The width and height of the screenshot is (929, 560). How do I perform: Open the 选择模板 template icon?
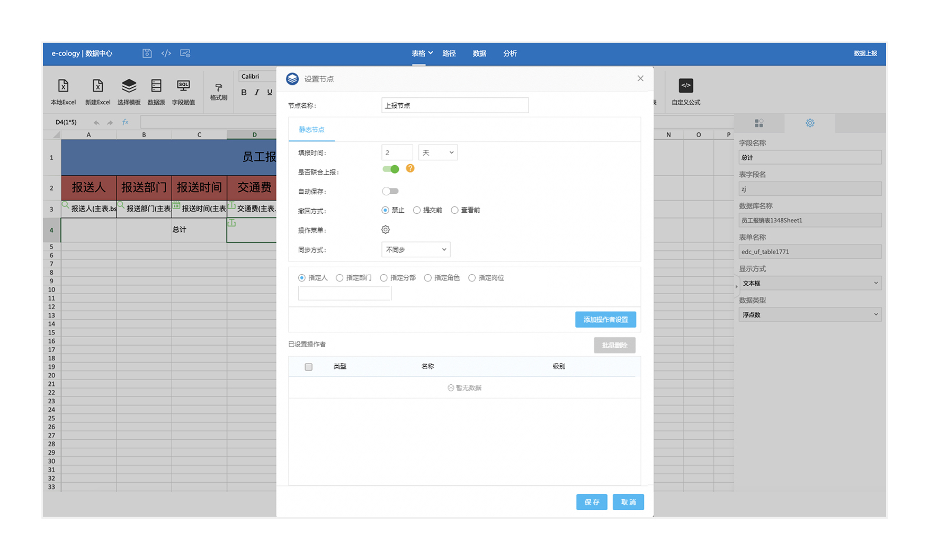pyautogui.click(x=129, y=86)
